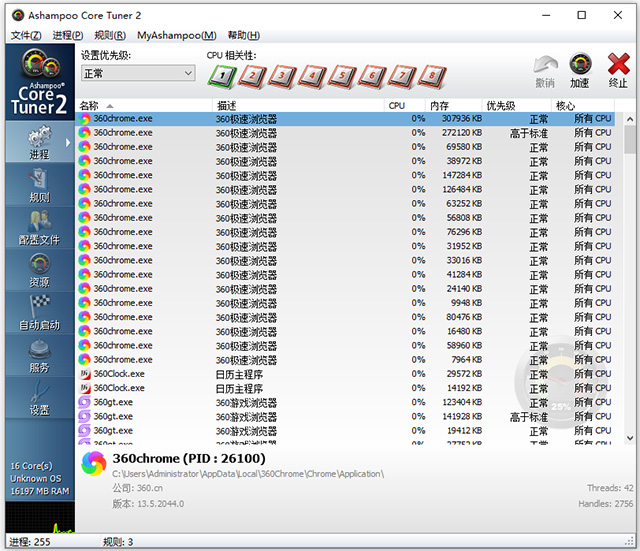Viewport: 640px width, 551px height.
Task: Click the Threads: 42 value
Action: click(x=610, y=488)
